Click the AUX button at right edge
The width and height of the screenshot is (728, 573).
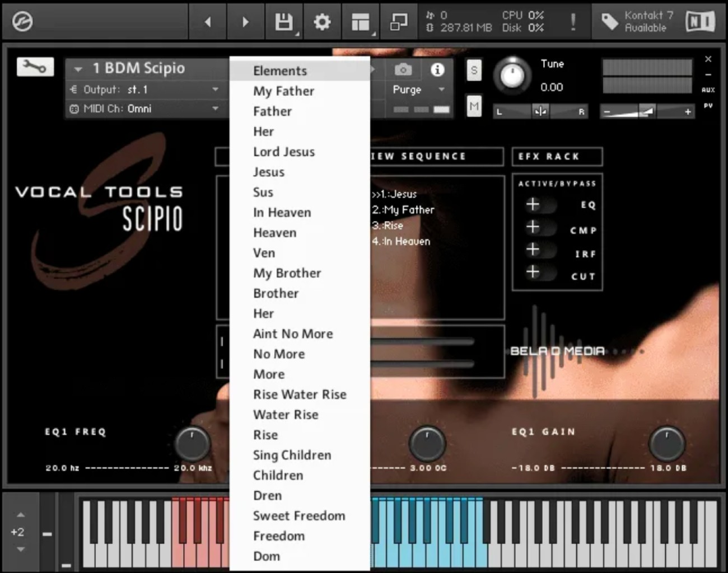(x=708, y=90)
